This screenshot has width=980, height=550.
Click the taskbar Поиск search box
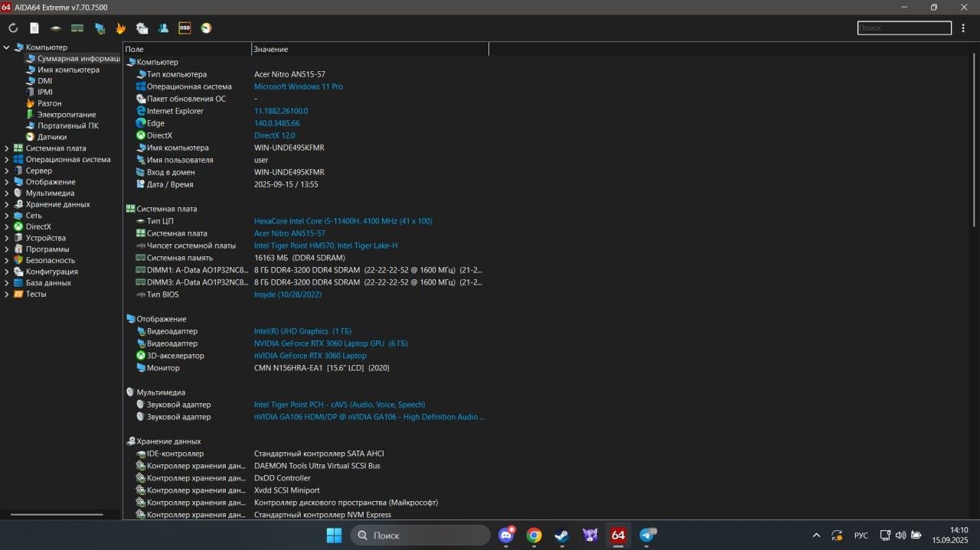pos(420,535)
